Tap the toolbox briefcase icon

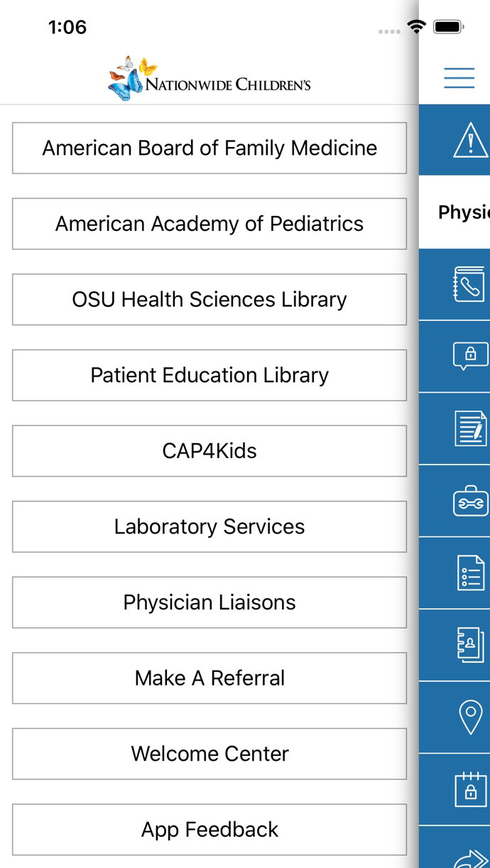tap(469, 501)
